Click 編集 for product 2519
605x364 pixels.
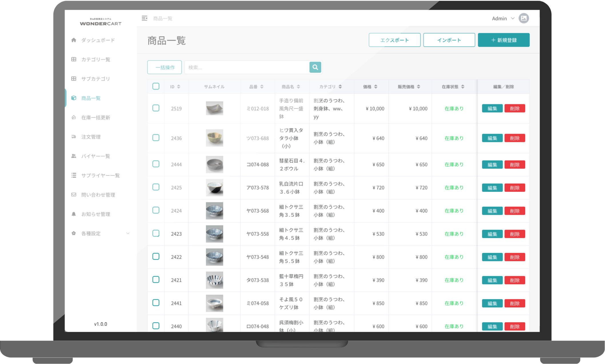[492, 108]
